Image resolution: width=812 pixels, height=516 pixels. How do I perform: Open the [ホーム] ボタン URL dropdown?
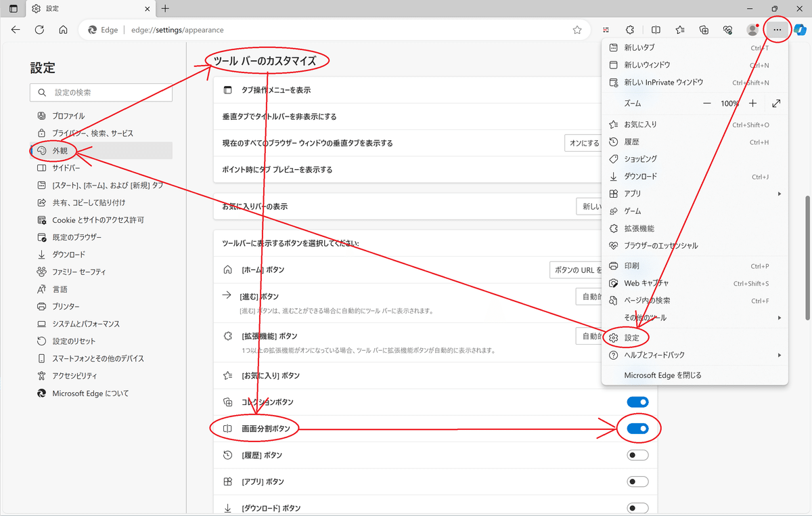coord(575,270)
